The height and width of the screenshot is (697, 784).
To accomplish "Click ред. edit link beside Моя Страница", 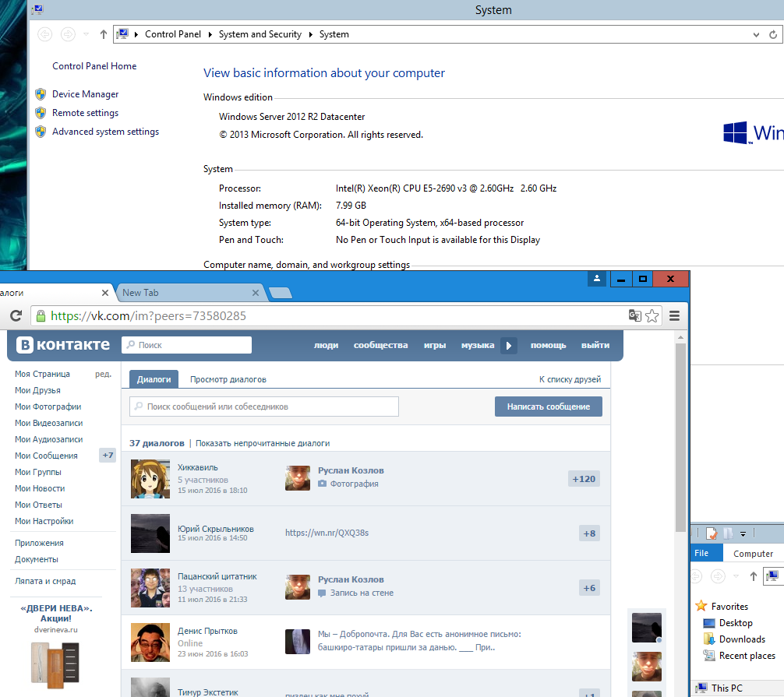I will tap(103, 374).
